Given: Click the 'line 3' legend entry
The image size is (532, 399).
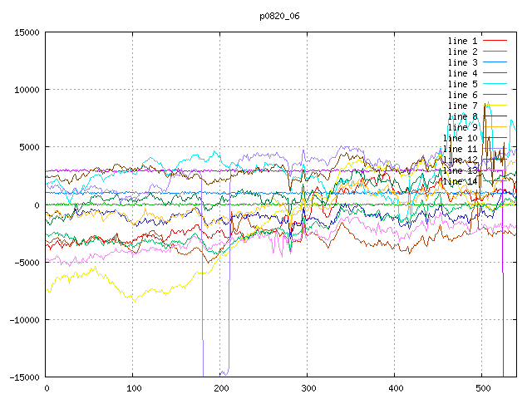Looking at the screenshot, I should pyautogui.click(x=462, y=62).
